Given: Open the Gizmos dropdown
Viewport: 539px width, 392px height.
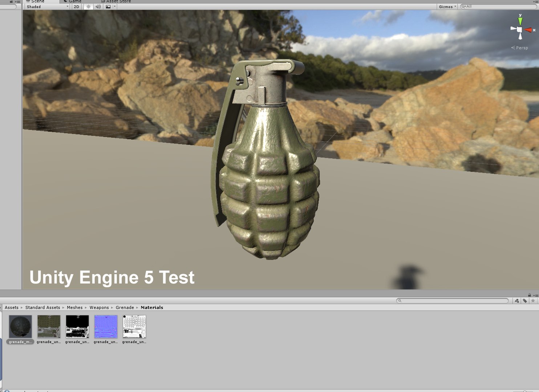Looking at the screenshot, I should (447, 7).
